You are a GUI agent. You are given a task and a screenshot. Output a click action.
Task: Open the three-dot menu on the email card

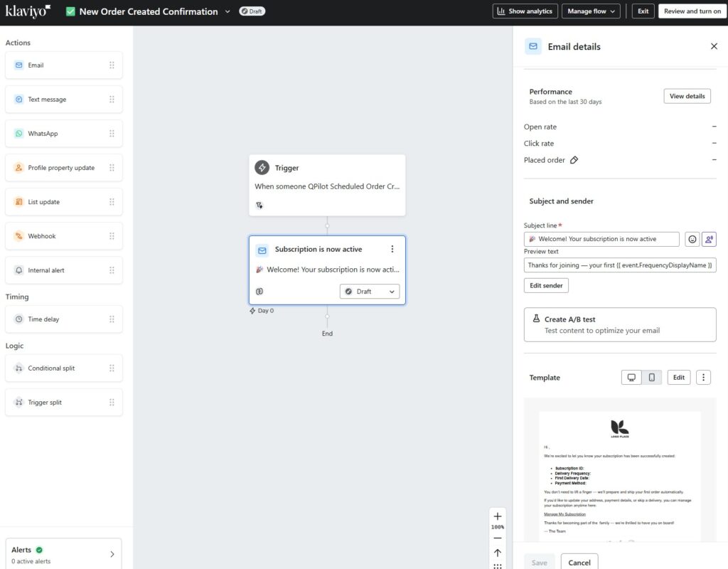pyautogui.click(x=392, y=249)
